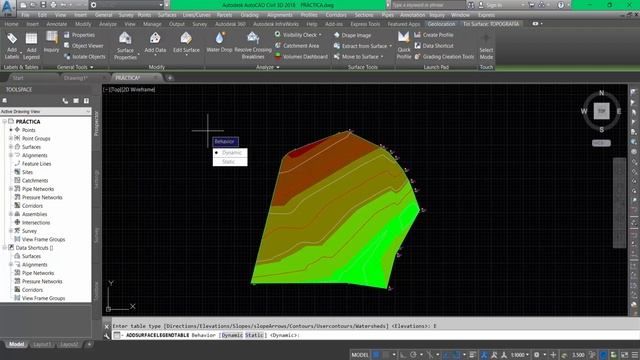Select Intersections in the Prospector tree
This screenshot has width=640, height=360.
click(36, 222)
